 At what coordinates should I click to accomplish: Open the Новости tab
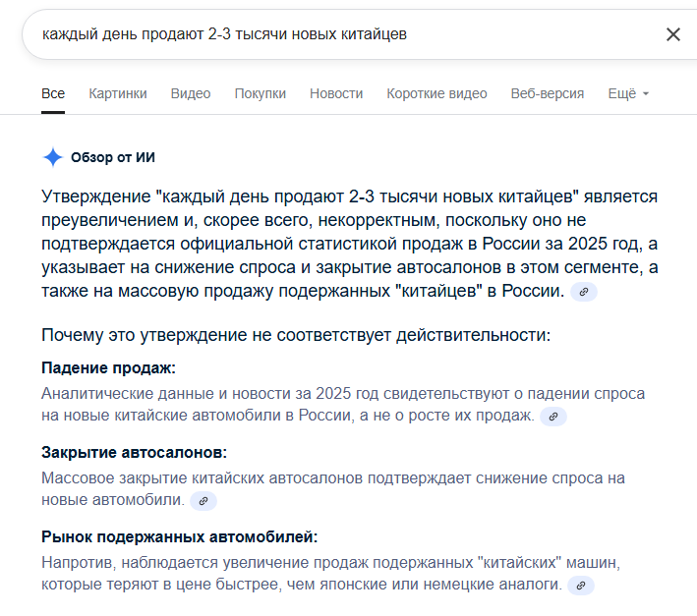tap(336, 93)
